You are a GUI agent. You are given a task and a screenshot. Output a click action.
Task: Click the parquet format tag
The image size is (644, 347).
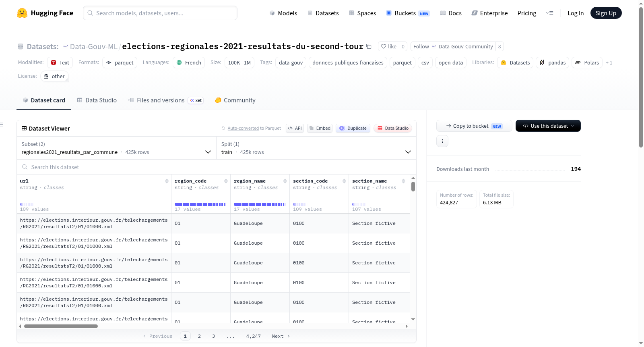(x=120, y=62)
